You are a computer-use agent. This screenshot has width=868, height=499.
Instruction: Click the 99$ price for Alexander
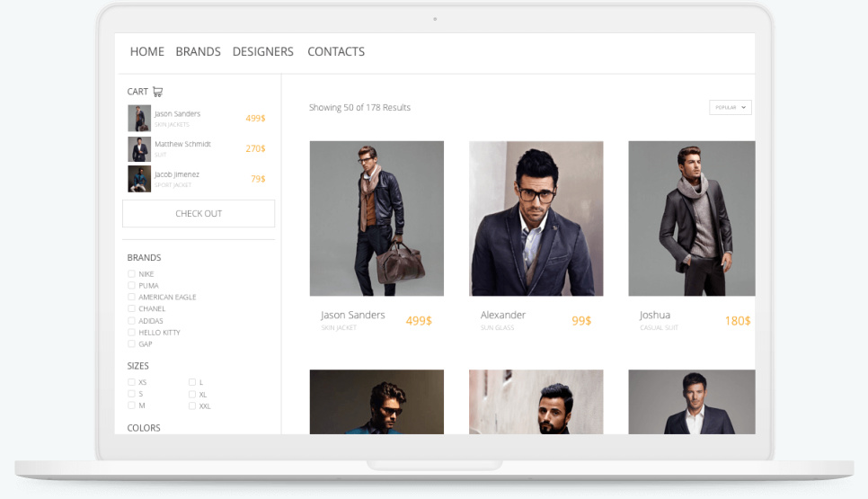[x=581, y=321]
